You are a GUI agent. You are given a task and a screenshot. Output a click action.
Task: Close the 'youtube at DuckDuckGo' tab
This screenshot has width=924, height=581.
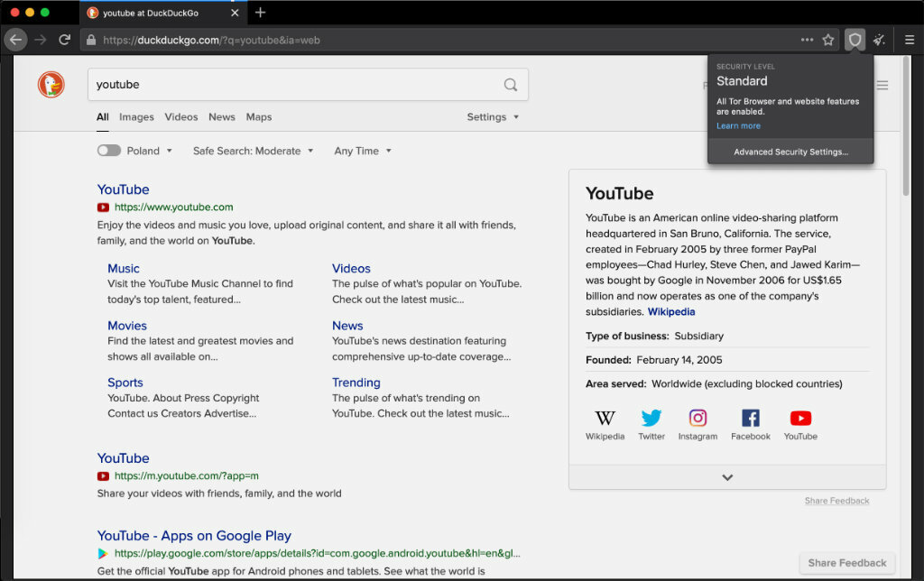(x=235, y=13)
